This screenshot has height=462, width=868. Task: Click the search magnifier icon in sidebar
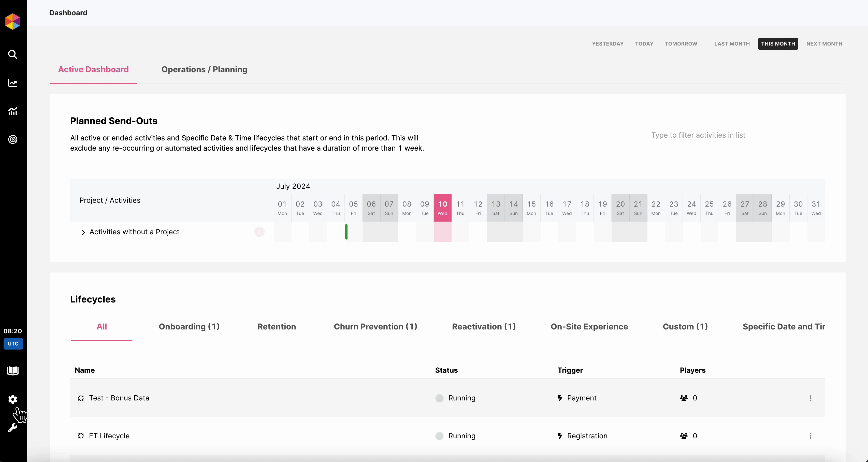tap(12, 54)
